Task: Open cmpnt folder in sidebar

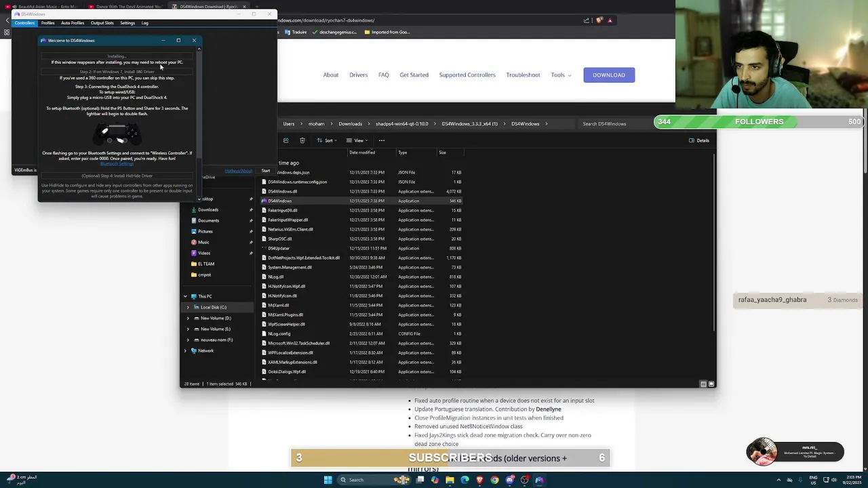Action: [x=204, y=274]
